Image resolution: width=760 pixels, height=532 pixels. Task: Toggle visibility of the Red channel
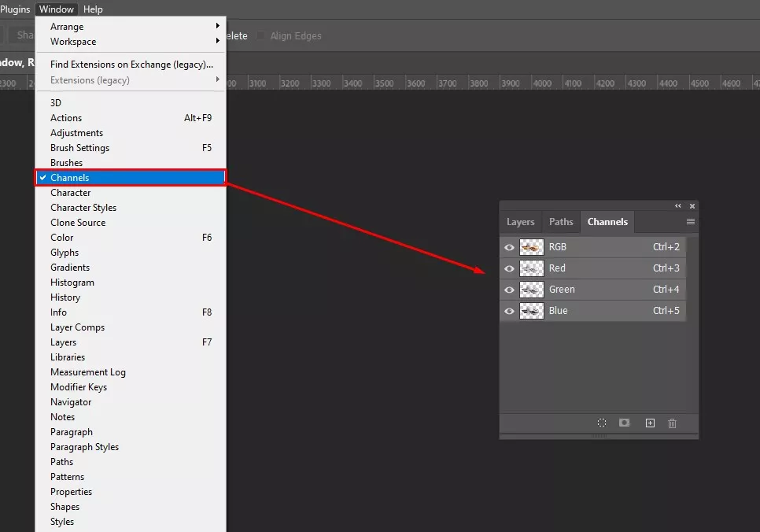509,268
